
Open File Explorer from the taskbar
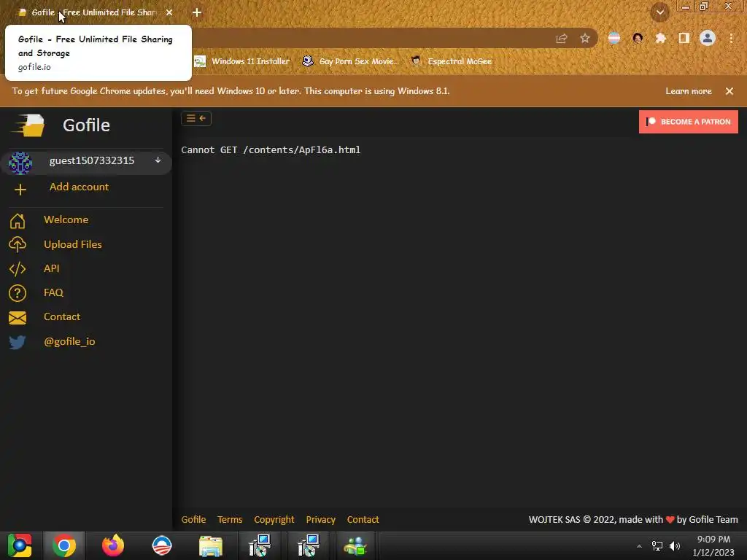click(x=211, y=545)
